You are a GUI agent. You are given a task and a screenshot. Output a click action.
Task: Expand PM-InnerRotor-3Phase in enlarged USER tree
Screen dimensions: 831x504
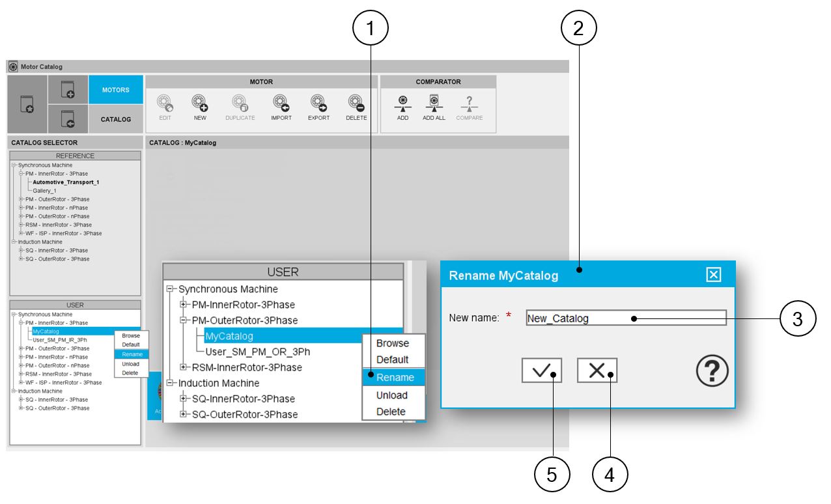click(x=184, y=305)
